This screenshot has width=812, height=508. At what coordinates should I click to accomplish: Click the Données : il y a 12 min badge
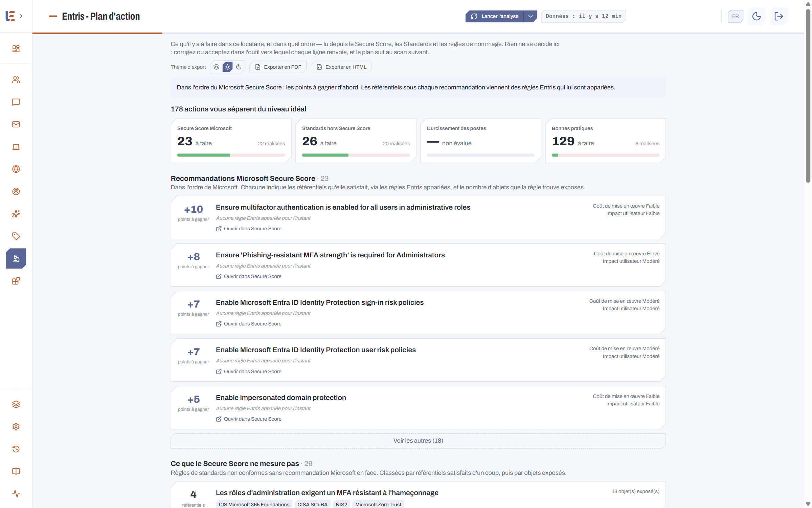[x=584, y=16]
